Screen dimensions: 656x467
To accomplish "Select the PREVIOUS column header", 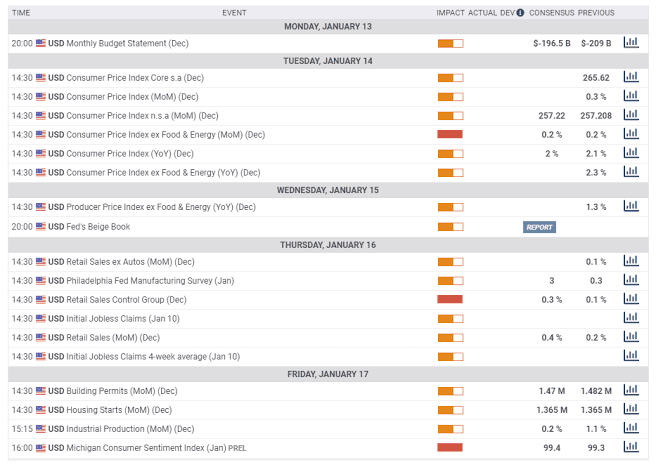I will click(x=596, y=13).
